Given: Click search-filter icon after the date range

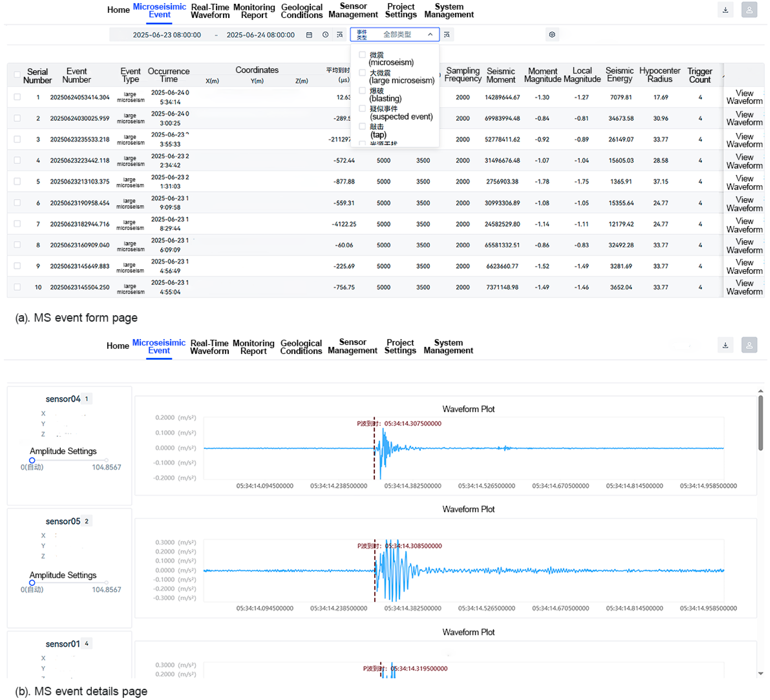Looking at the screenshot, I should (x=340, y=35).
